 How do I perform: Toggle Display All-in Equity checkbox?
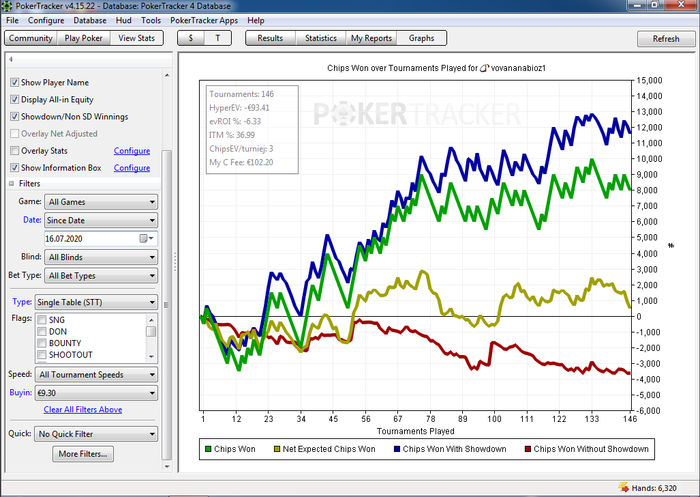(x=15, y=100)
